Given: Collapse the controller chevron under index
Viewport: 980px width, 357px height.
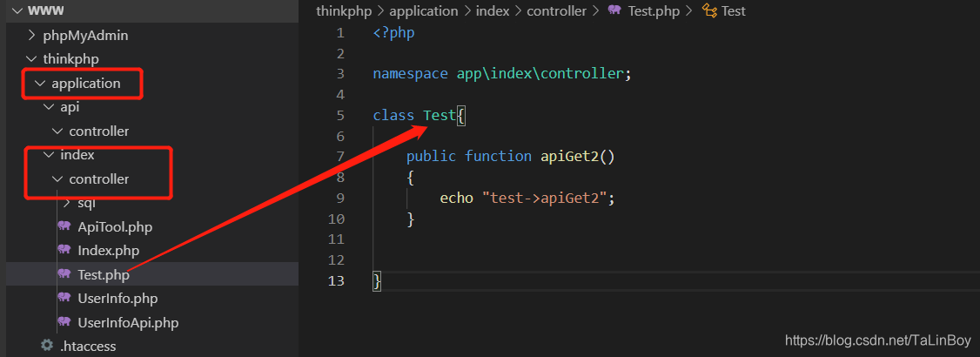Looking at the screenshot, I should [57, 179].
